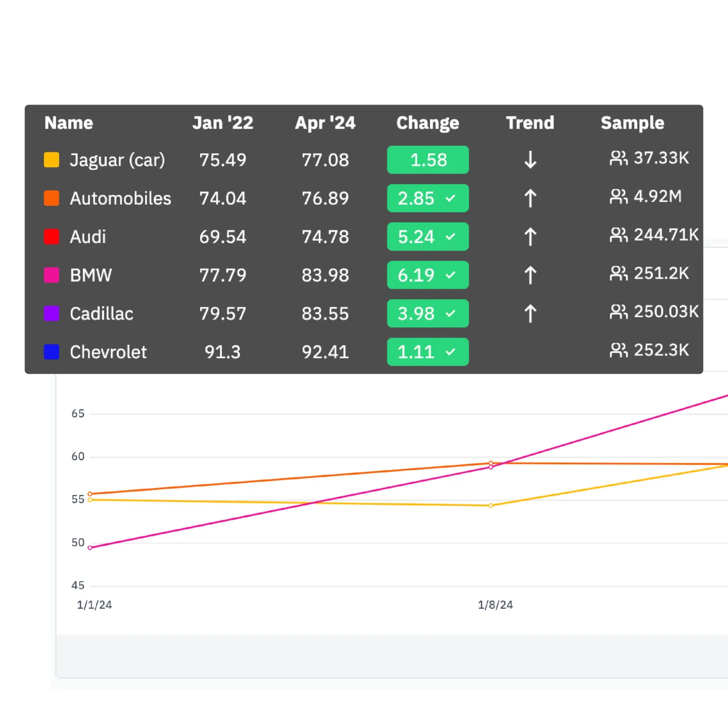Click the checkmark in the 5.24 change badge
728x728 pixels.
(x=450, y=237)
